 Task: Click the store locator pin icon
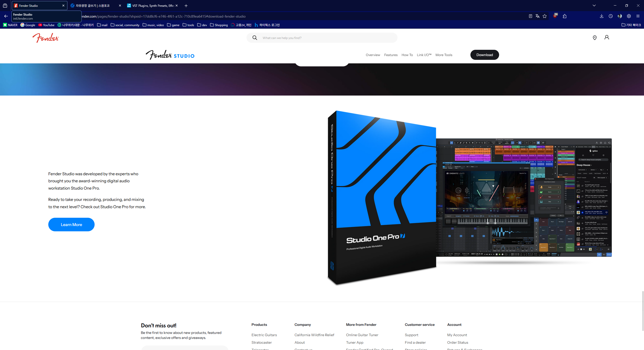coord(595,38)
